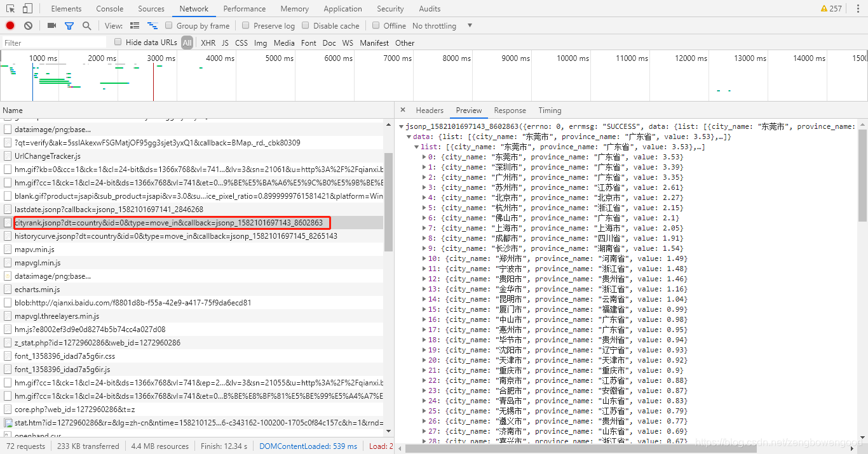Filter requests by XHR type
The height and width of the screenshot is (454, 868).
coord(208,43)
